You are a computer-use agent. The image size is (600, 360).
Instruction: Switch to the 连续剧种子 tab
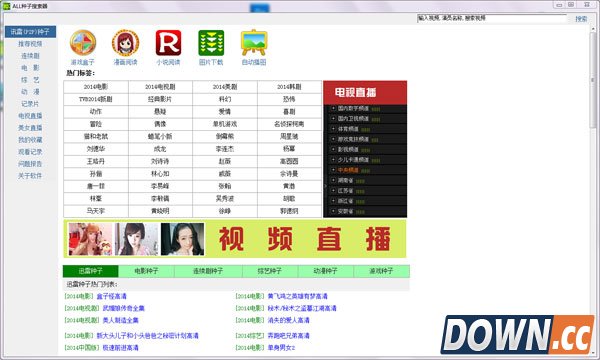click(x=208, y=271)
